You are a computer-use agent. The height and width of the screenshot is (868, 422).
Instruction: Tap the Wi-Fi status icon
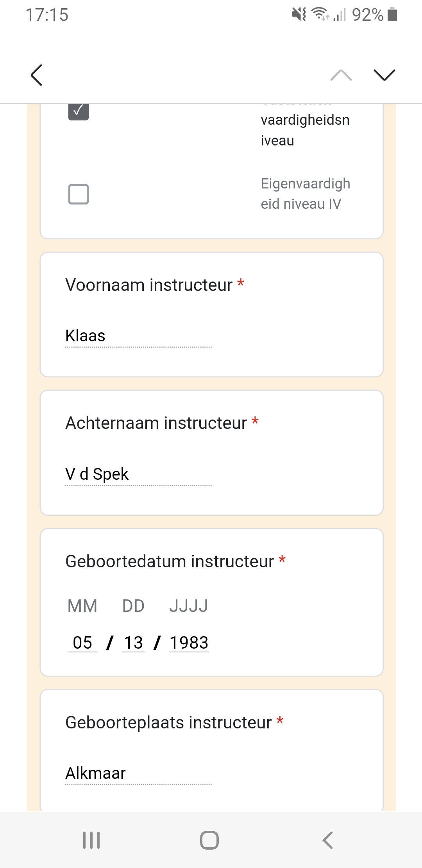tap(320, 14)
